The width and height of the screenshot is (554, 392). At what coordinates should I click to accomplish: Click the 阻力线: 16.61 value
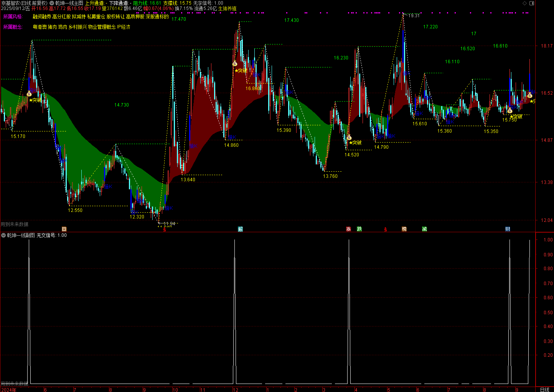(147, 3)
